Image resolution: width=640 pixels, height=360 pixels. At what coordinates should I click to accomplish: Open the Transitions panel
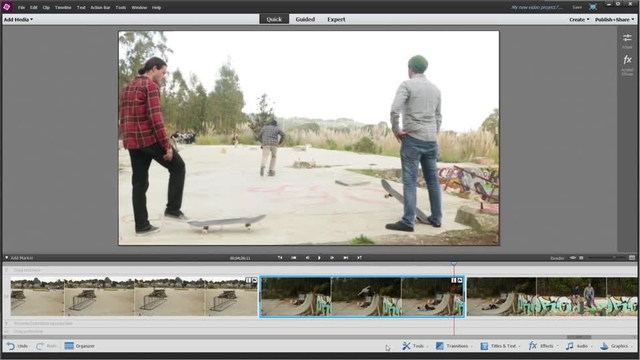pos(454,346)
